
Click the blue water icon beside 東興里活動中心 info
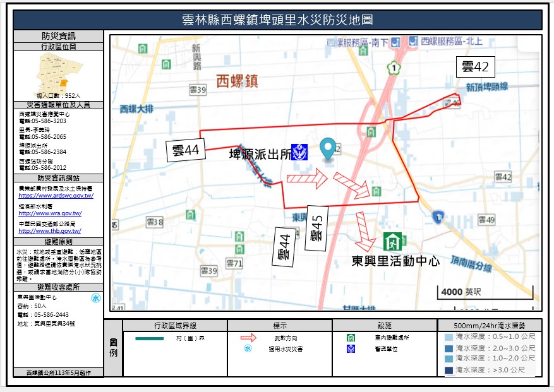pos(96,298)
